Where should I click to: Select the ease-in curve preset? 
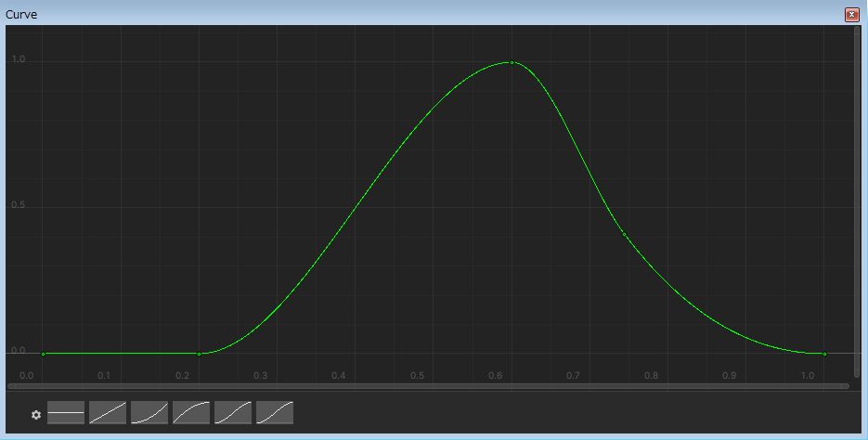coord(149,412)
